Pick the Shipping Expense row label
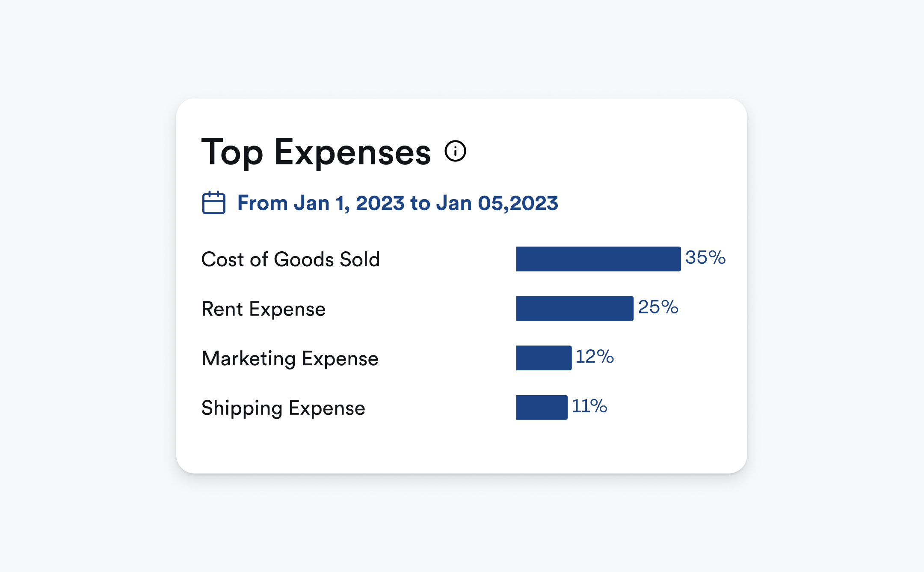924x572 pixels. [x=283, y=408]
